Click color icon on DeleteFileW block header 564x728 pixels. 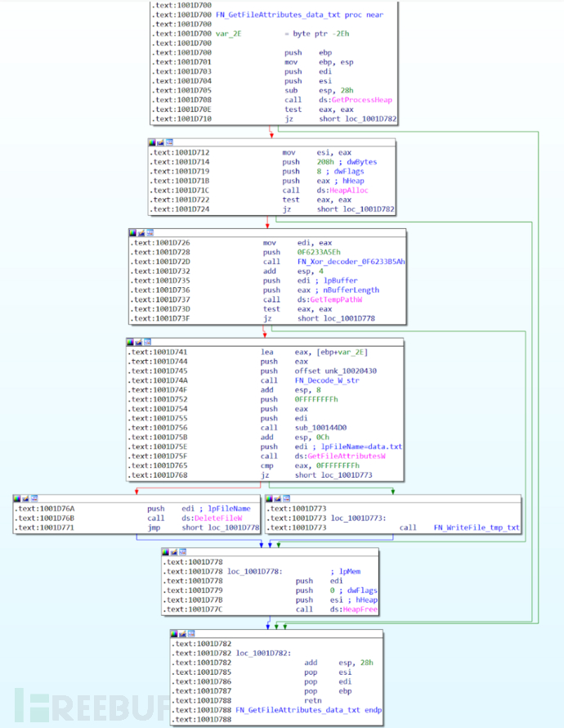click(17, 497)
